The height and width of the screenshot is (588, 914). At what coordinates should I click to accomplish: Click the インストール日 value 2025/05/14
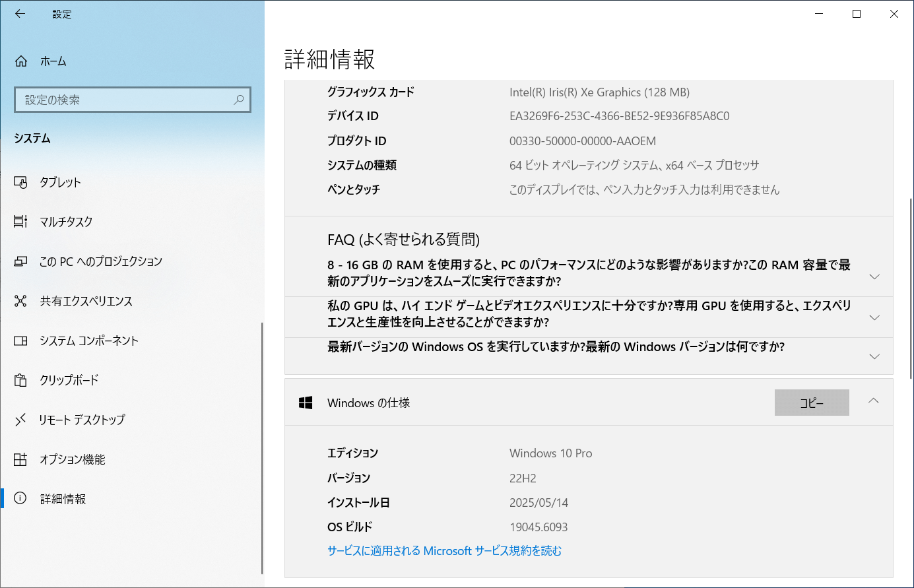[x=539, y=502]
